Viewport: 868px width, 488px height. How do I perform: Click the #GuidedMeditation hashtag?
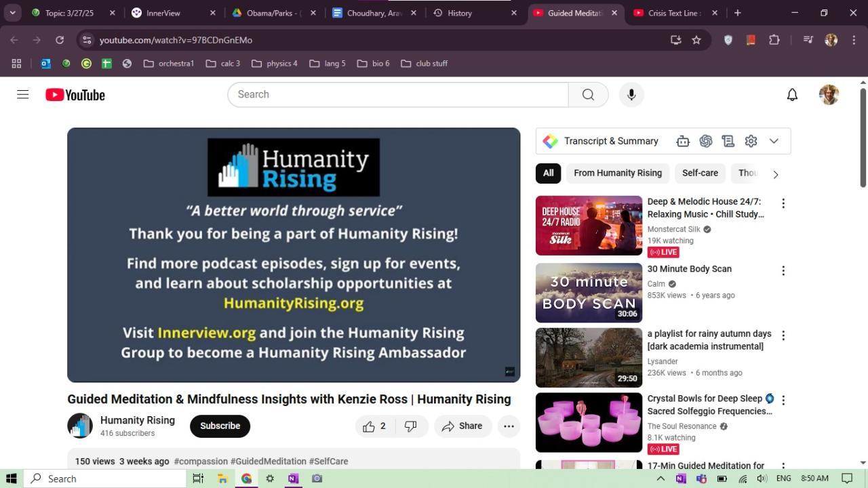tap(268, 462)
